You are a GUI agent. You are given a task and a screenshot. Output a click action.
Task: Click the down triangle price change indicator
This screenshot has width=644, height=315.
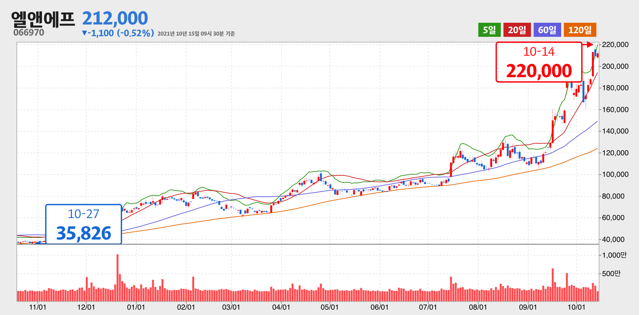pos(85,33)
